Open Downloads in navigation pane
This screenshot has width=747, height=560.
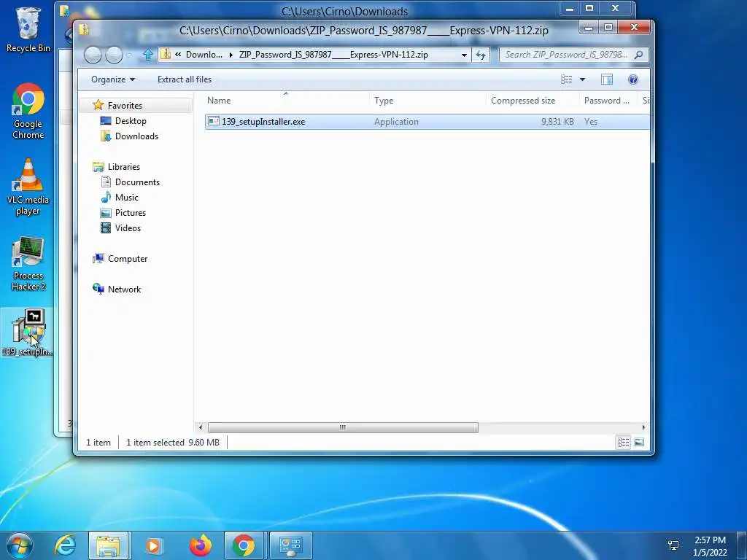coord(136,136)
